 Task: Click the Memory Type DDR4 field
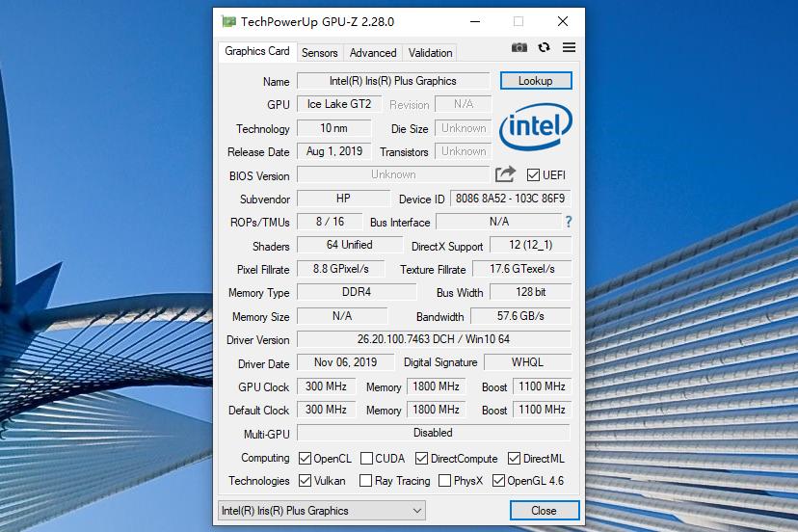tap(357, 292)
